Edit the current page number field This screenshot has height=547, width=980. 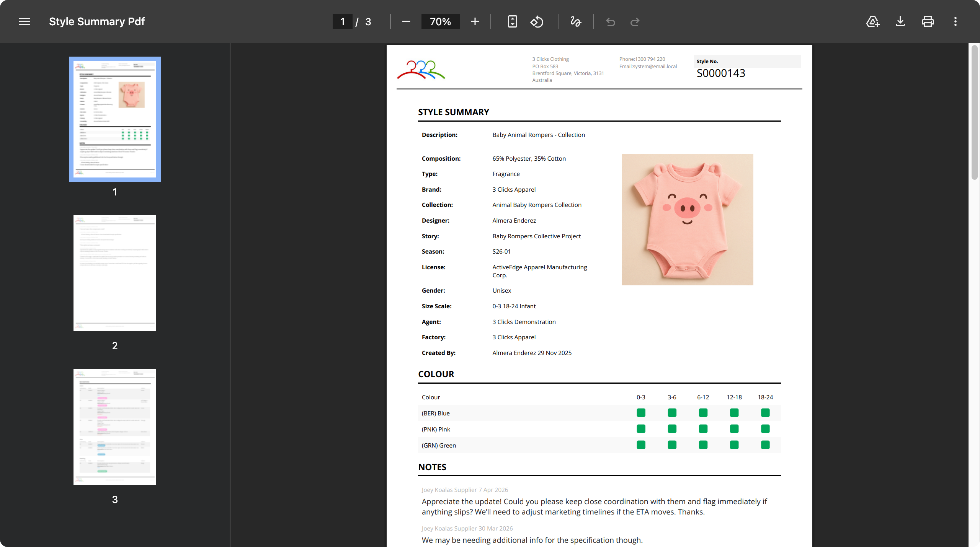342,21
